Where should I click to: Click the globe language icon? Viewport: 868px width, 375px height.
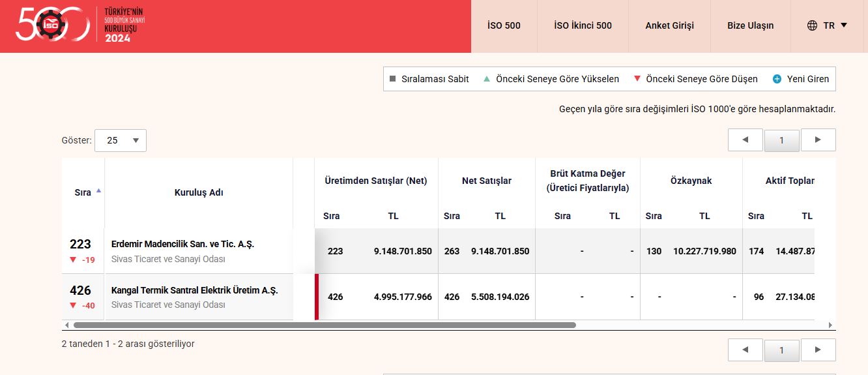pyautogui.click(x=812, y=25)
